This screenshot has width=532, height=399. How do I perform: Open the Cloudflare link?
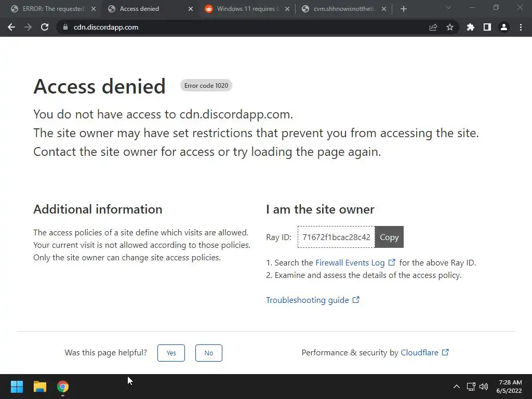point(419,353)
